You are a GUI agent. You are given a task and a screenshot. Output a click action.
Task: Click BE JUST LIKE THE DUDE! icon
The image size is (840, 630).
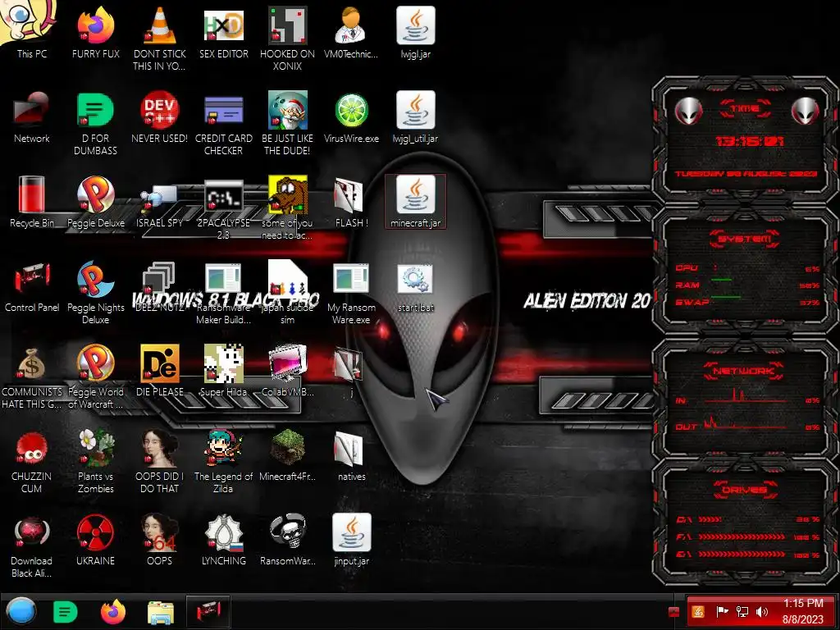pyautogui.click(x=287, y=123)
